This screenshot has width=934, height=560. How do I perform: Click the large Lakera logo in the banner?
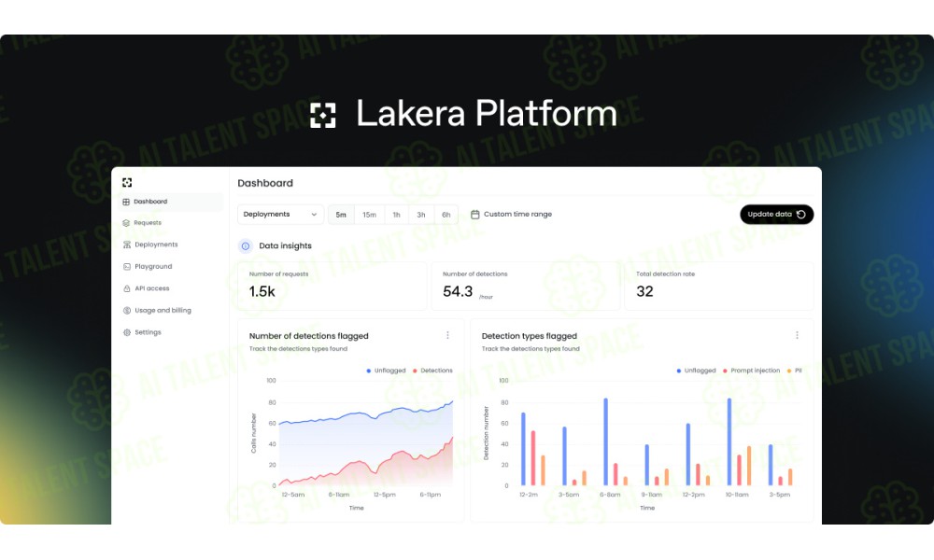(323, 115)
